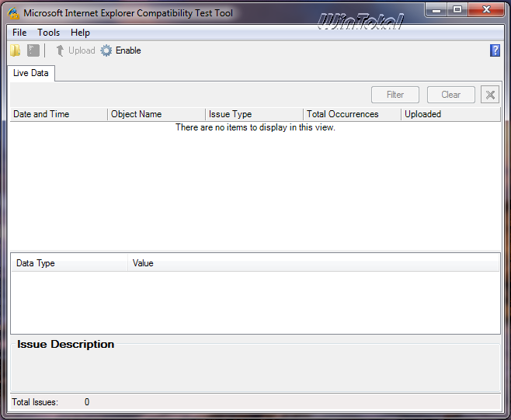Click the Total Issues status label
Viewport: 511px width, 420px height.
point(35,402)
